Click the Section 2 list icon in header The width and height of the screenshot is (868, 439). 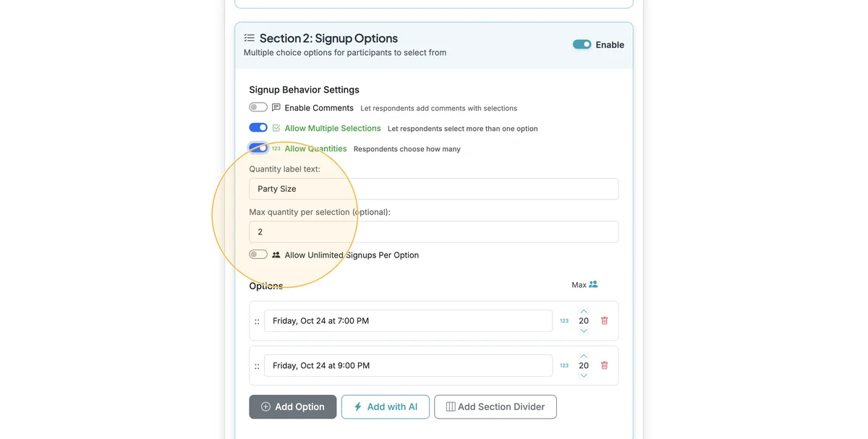coord(250,38)
